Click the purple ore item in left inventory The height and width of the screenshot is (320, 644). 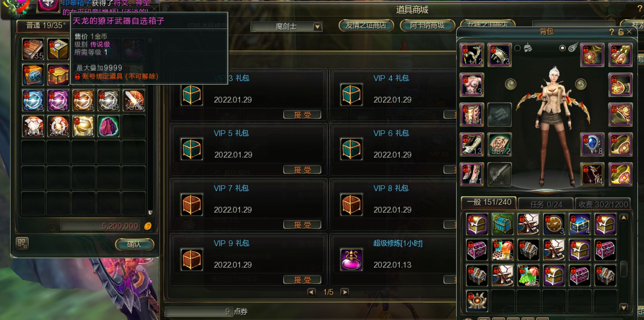(108, 126)
